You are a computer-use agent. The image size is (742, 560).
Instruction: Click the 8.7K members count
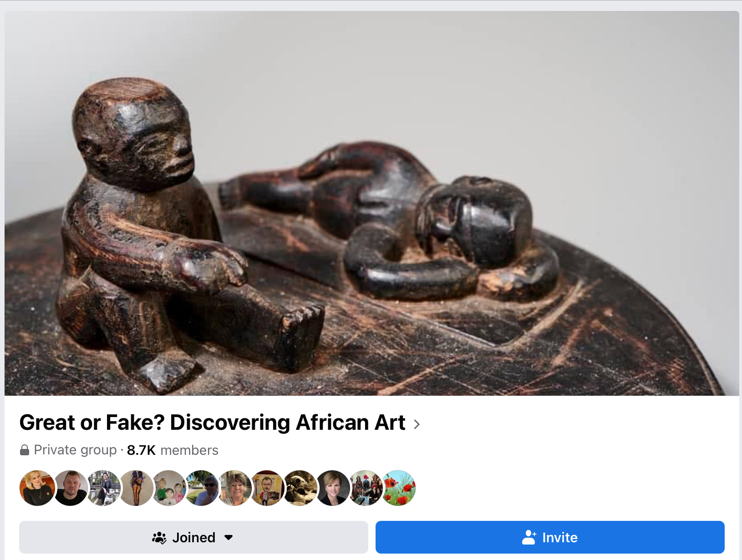pyautogui.click(x=173, y=450)
